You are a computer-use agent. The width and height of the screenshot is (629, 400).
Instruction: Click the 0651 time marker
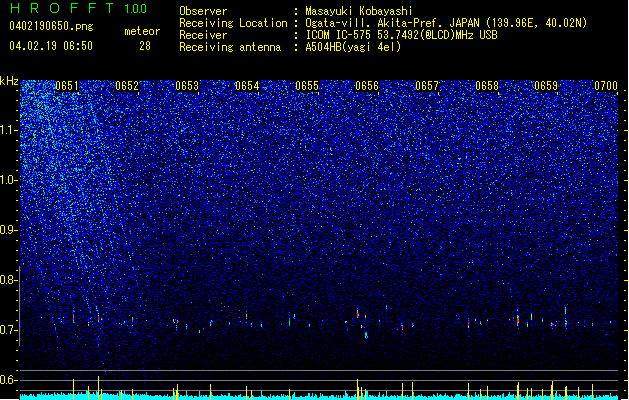[x=67, y=86]
